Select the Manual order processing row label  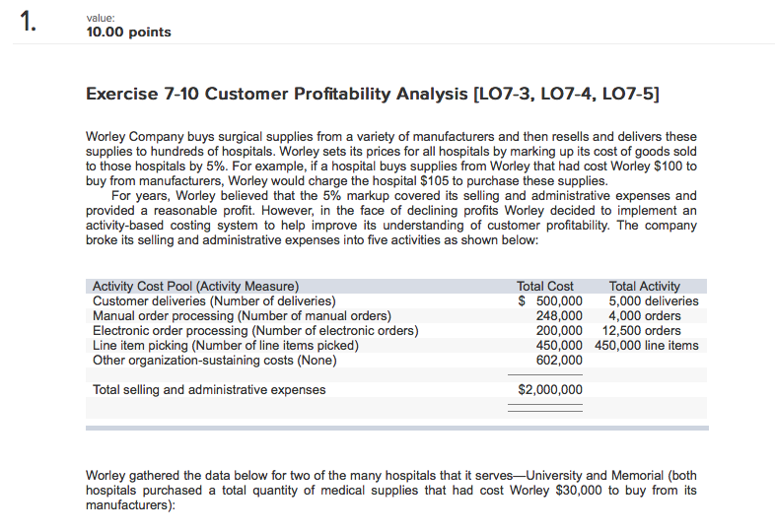pyautogui.click(x=235, y=316)
